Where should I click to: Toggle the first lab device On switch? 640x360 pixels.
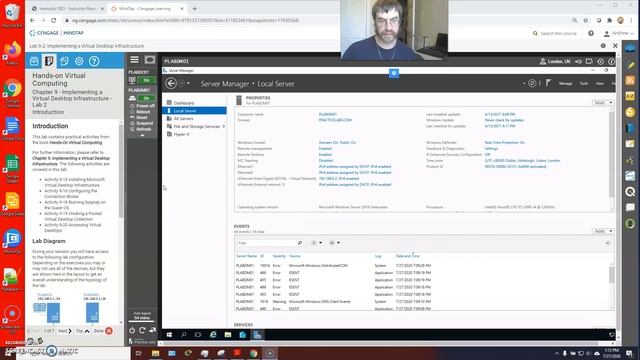point(146,80)
